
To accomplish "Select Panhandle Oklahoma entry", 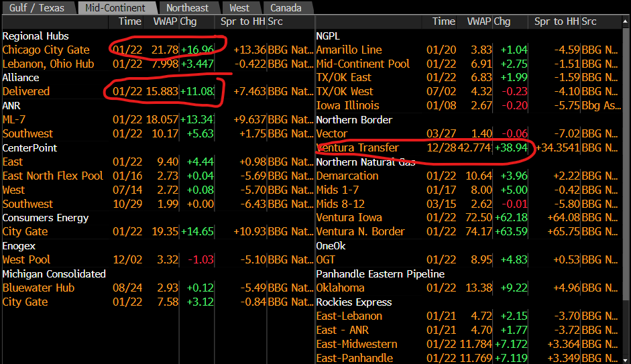I will [469, 288].
